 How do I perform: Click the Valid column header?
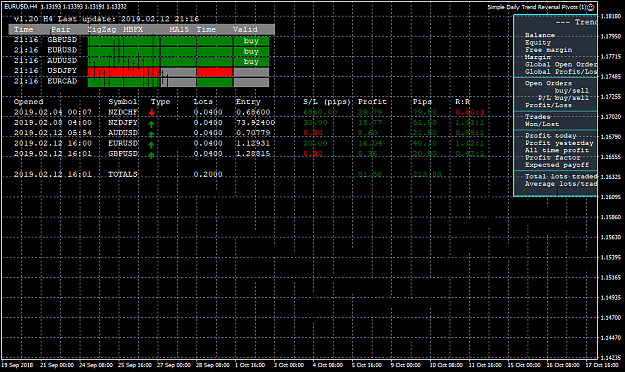click(x=245, y=30)
